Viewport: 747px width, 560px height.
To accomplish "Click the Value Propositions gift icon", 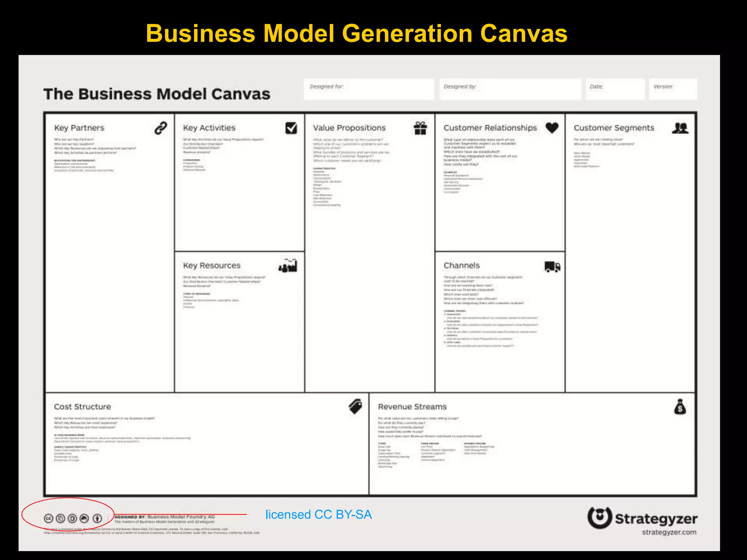I will click(420, 128).
